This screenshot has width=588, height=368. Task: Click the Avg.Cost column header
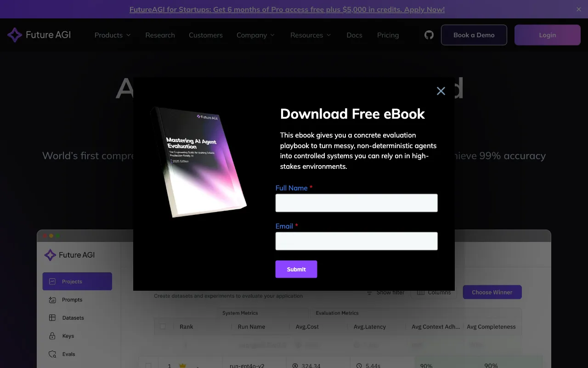[x=307, y=327]
